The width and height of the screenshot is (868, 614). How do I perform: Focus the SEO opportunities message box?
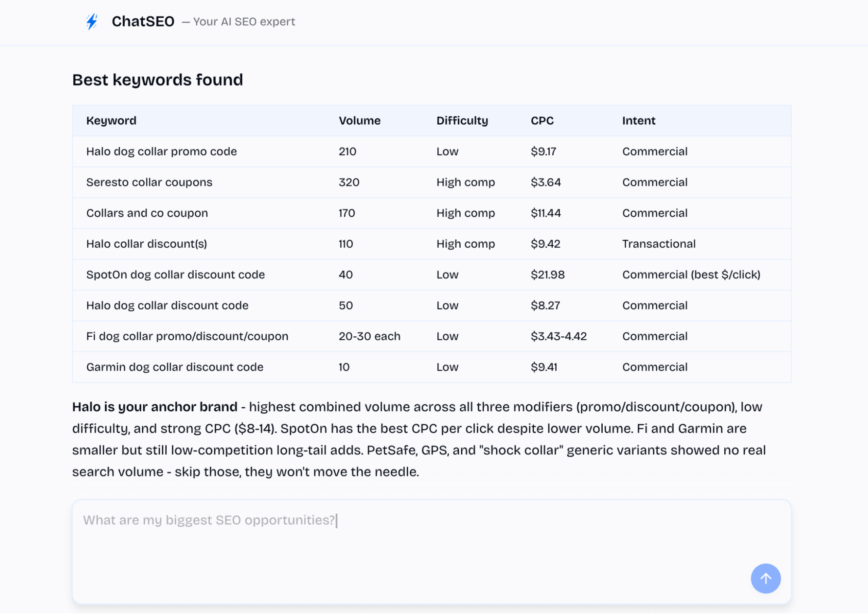[x=432, y=552]
